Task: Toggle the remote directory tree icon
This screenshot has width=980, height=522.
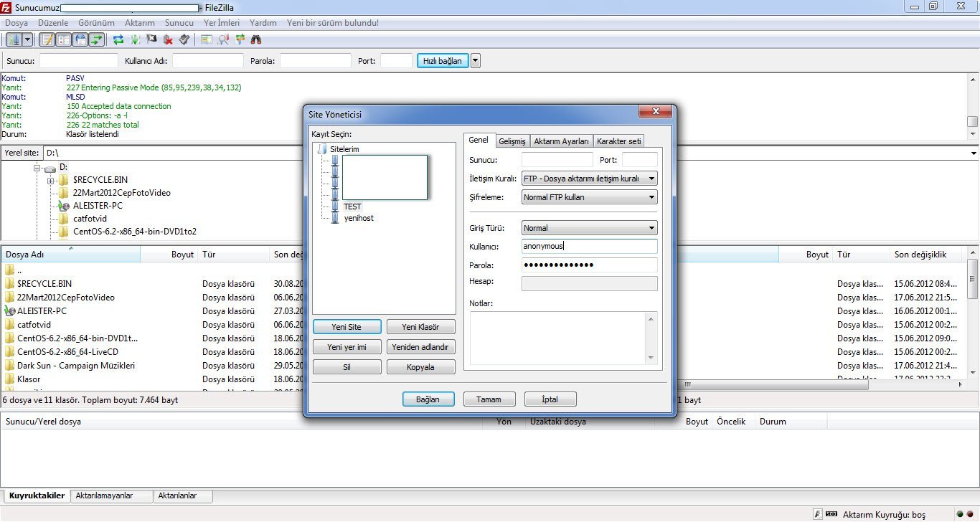Action: coord(80,39)
